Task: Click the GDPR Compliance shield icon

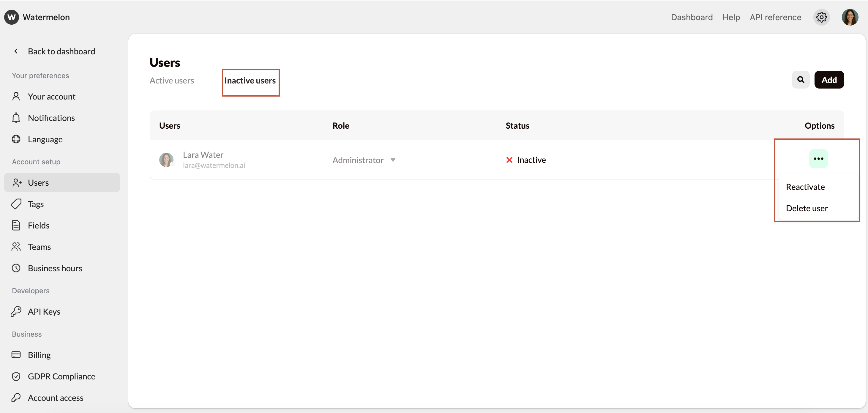Action: (17, 376)
